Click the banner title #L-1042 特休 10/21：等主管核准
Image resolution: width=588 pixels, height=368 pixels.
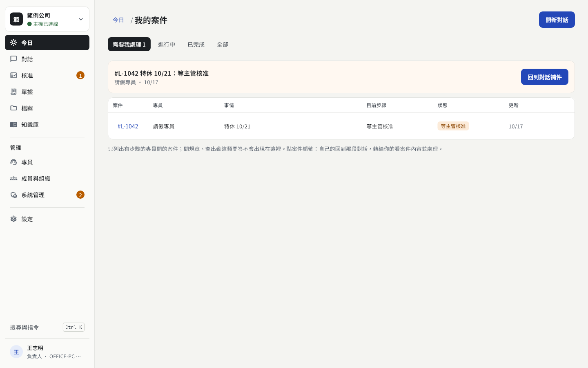pyautogui.click(x=162, y=73)
